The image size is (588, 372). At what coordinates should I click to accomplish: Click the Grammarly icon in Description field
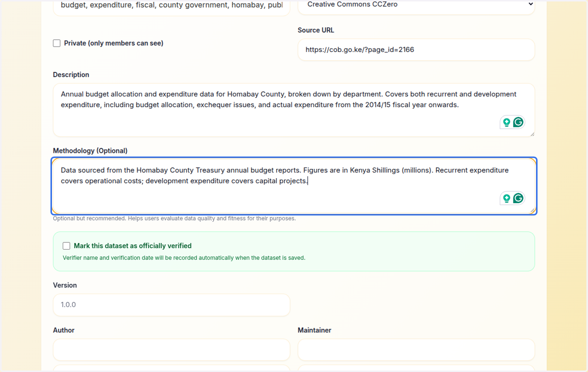tap(518, 122)
